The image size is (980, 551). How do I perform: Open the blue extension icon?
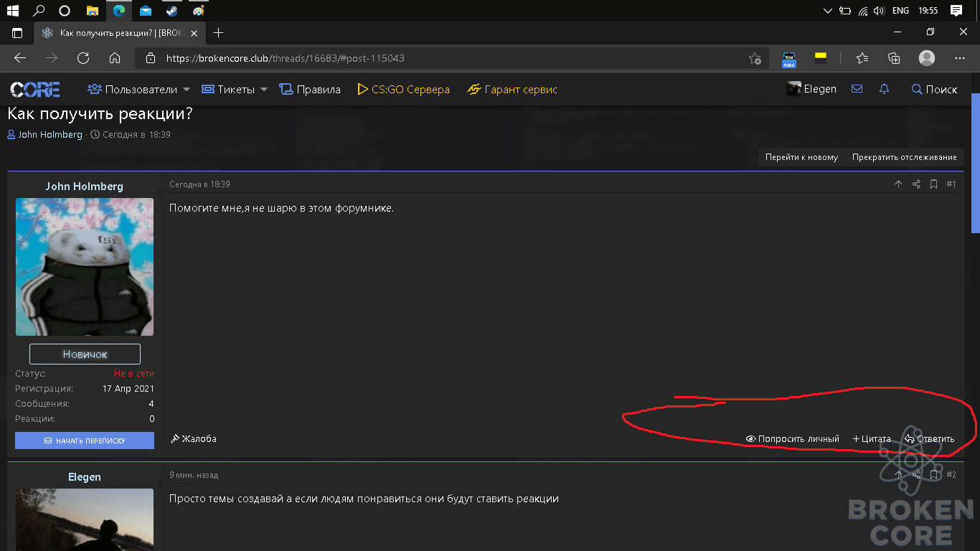(x=789, y=59)
